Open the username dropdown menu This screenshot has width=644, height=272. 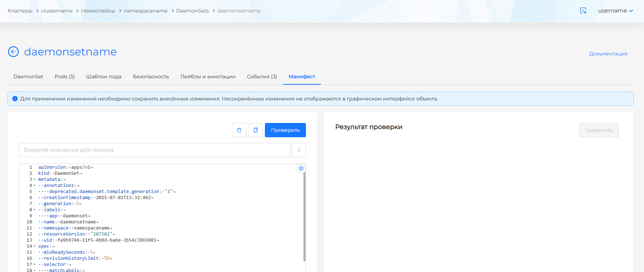[x=615, y=11]
